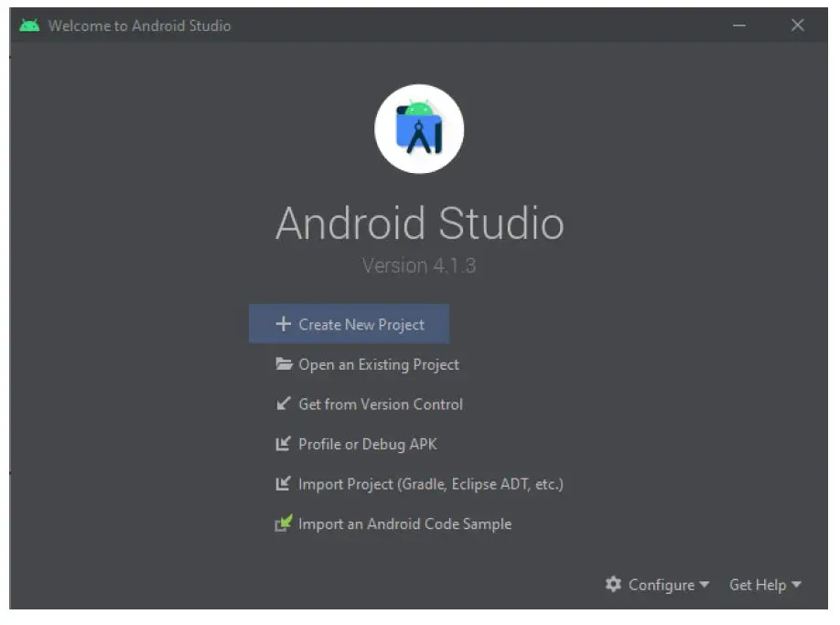Close the Welcome to Android Studio window
The height and width of the screenshot is (625, 840).
coord(798,26)
